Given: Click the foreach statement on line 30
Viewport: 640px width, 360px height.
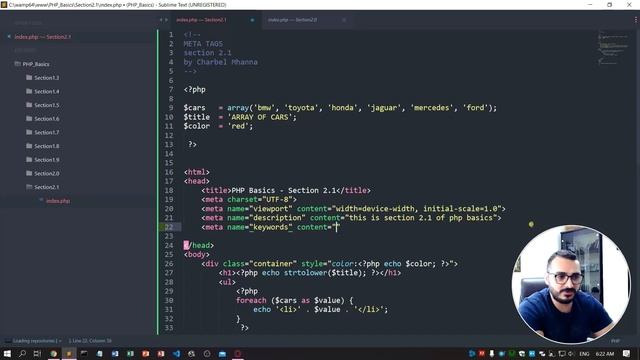Looking at the screenshot, I should 294,300.
